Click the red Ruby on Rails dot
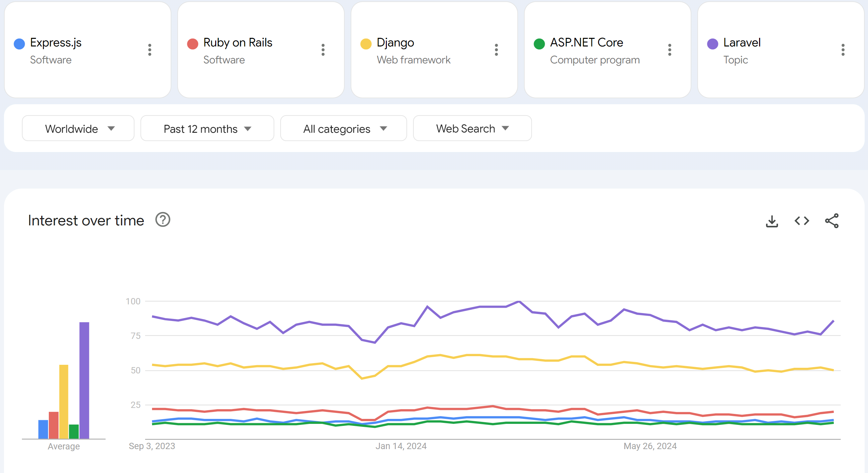868x473 pixels. [192, 44]
